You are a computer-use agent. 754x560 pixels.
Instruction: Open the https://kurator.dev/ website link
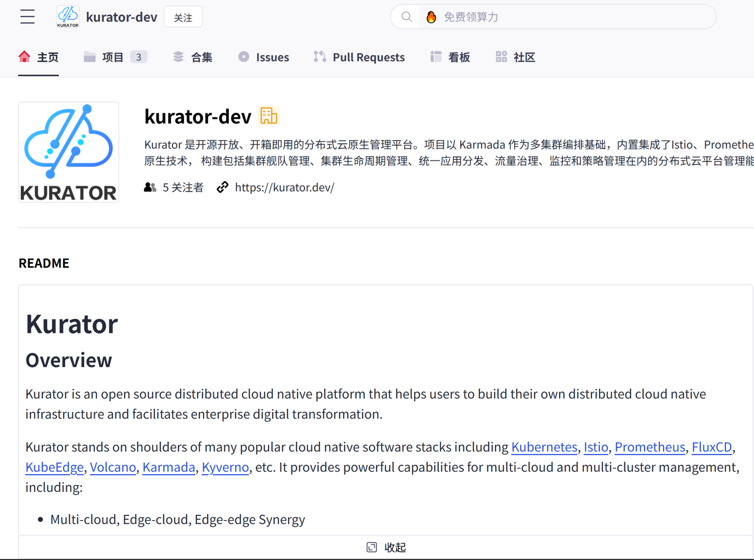pos(285,187)
